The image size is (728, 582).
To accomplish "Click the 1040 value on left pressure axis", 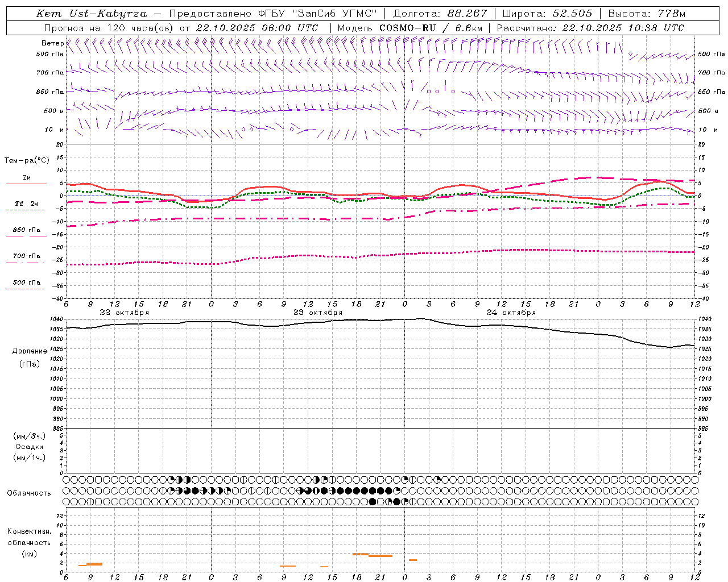I will [x=56, y=319].
